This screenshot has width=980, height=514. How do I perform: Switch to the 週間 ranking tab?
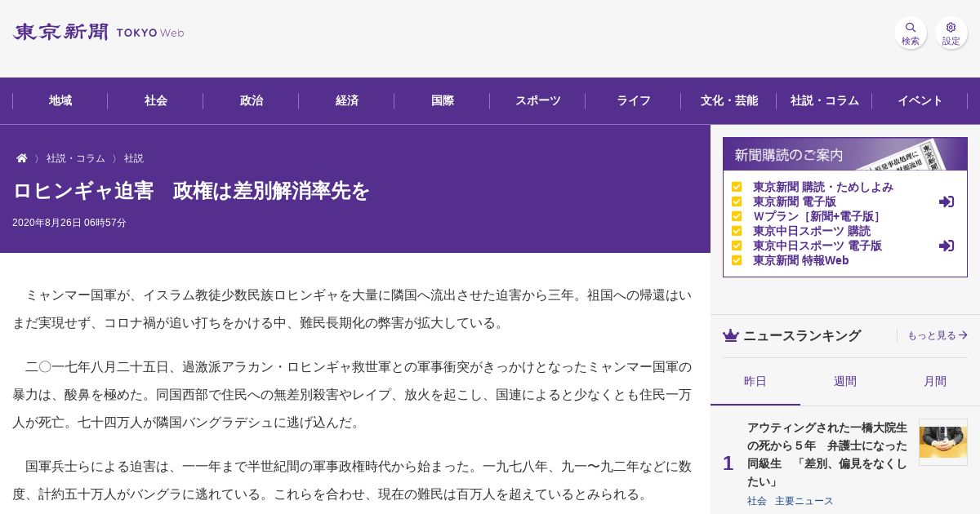point(845,382)
